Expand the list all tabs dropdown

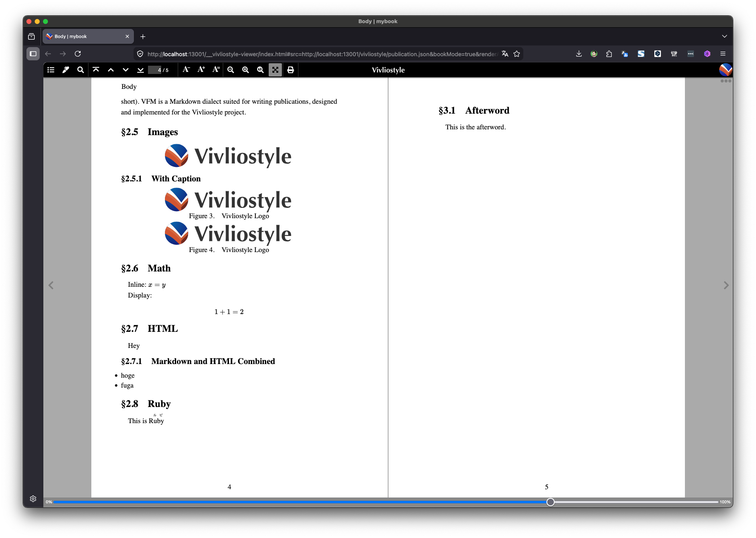click(724, 36)
